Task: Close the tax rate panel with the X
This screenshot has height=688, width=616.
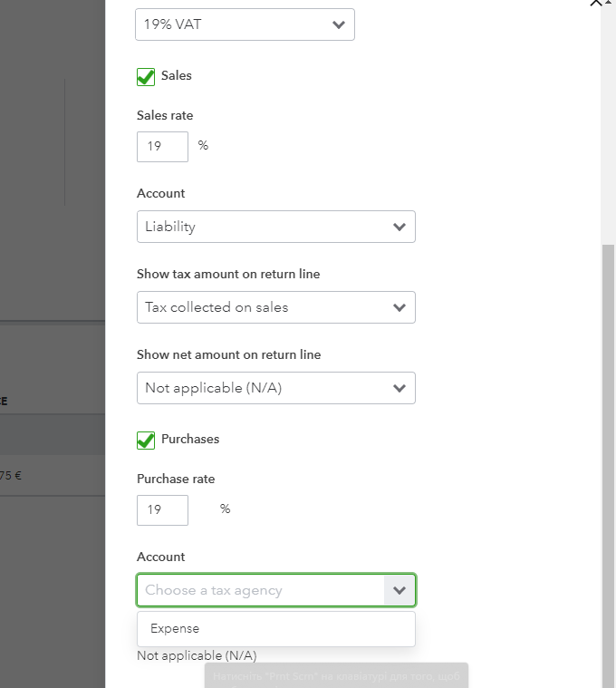Action: [595, 4]
